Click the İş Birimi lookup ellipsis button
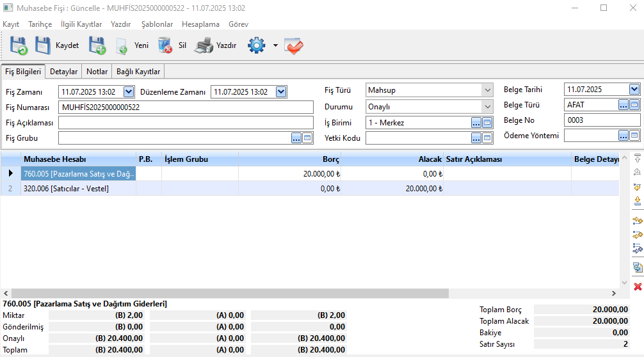The width and height of the screenshot is (644, 357). (x=476, y=122)
